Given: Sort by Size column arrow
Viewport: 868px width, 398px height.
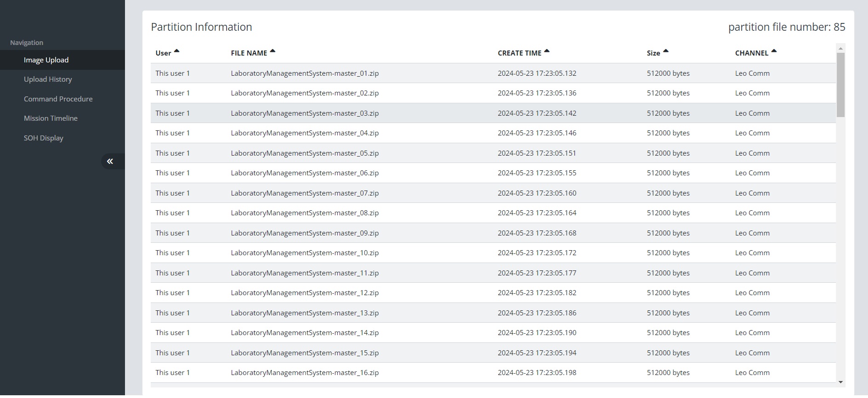Looking at the screenshot, I should (x=666, y=51).
